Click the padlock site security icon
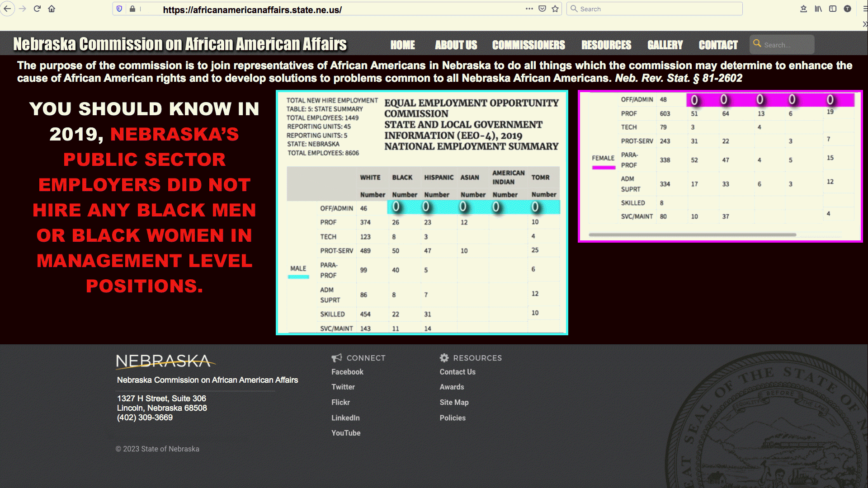This screenshot has height=488, width=868. tap(132, 9)
